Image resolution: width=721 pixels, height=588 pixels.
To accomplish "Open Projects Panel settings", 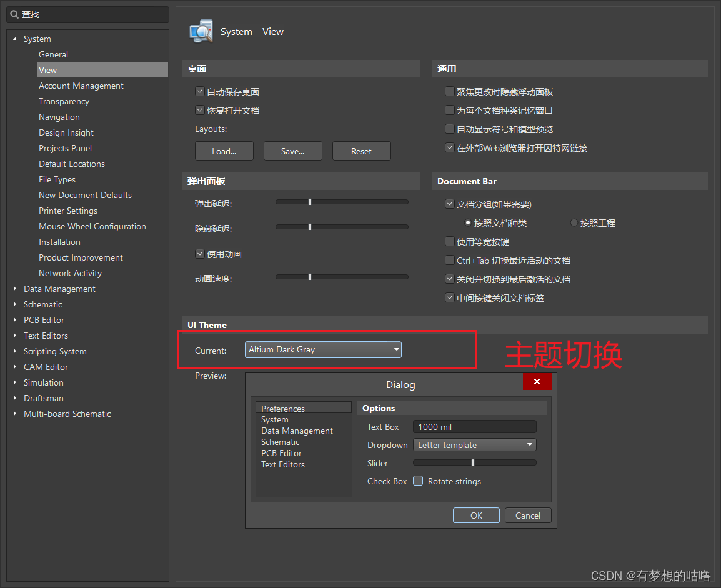I will click(66, 148).
